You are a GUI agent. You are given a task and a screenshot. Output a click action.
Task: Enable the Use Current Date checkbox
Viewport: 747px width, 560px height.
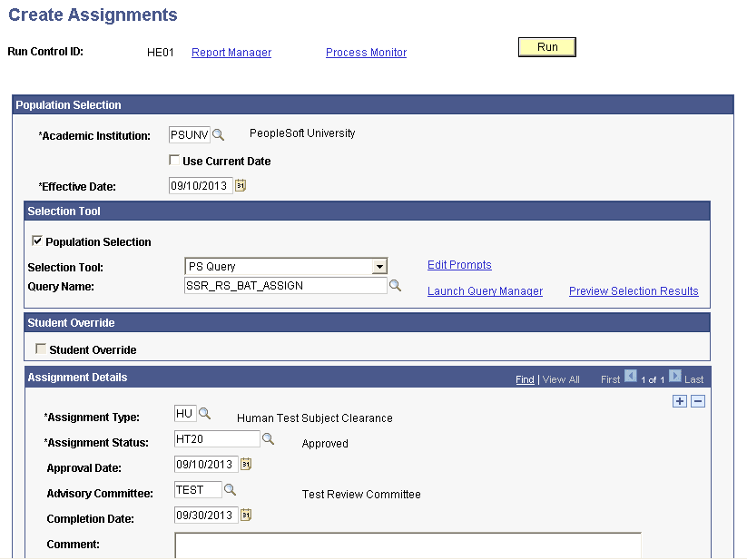(x=173, y=160)
